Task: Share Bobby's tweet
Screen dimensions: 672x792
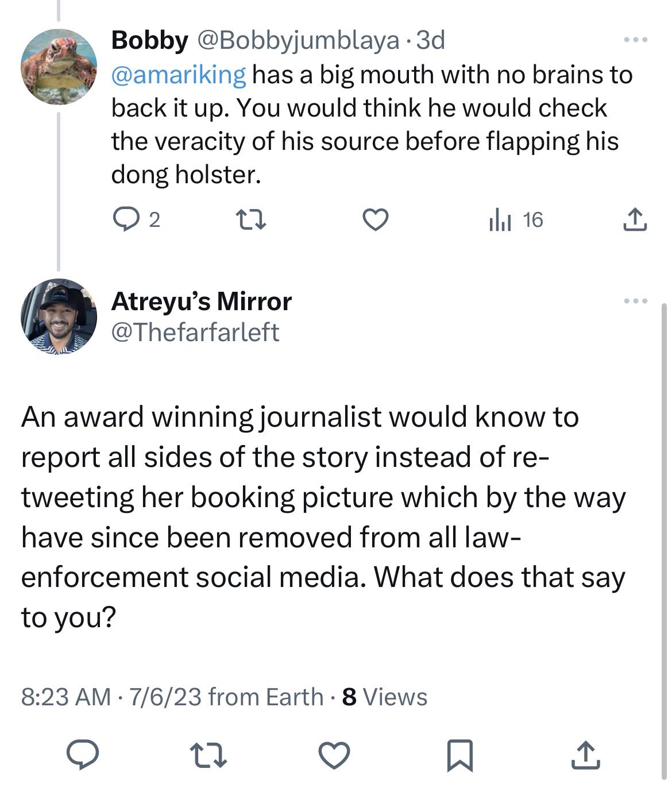Action: point(635,219)
